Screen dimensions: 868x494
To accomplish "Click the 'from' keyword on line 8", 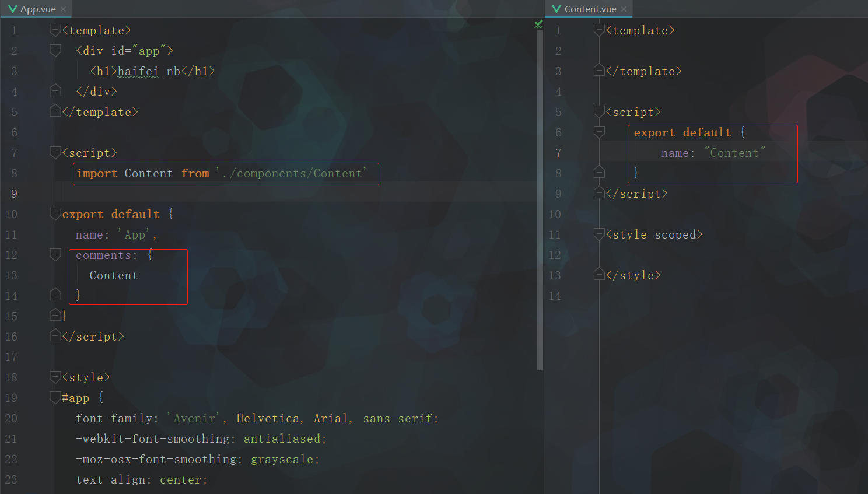I will click(x=195, y=174).
